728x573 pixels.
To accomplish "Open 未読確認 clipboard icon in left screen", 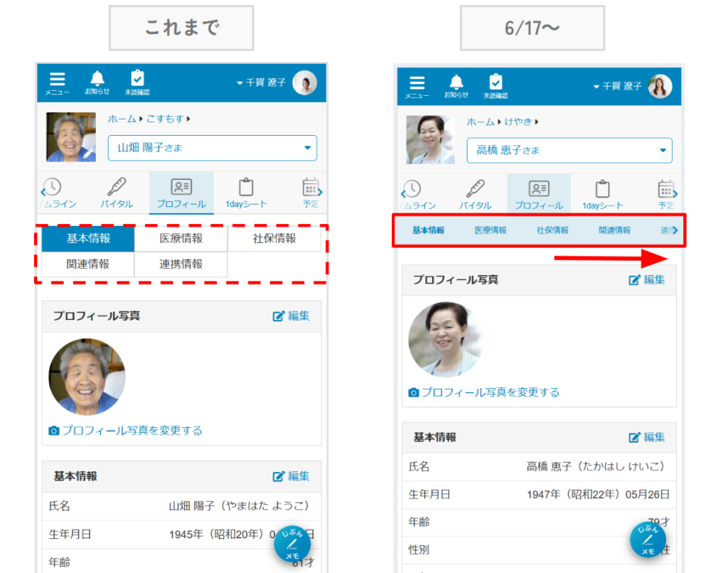I will tap(137, 82).
